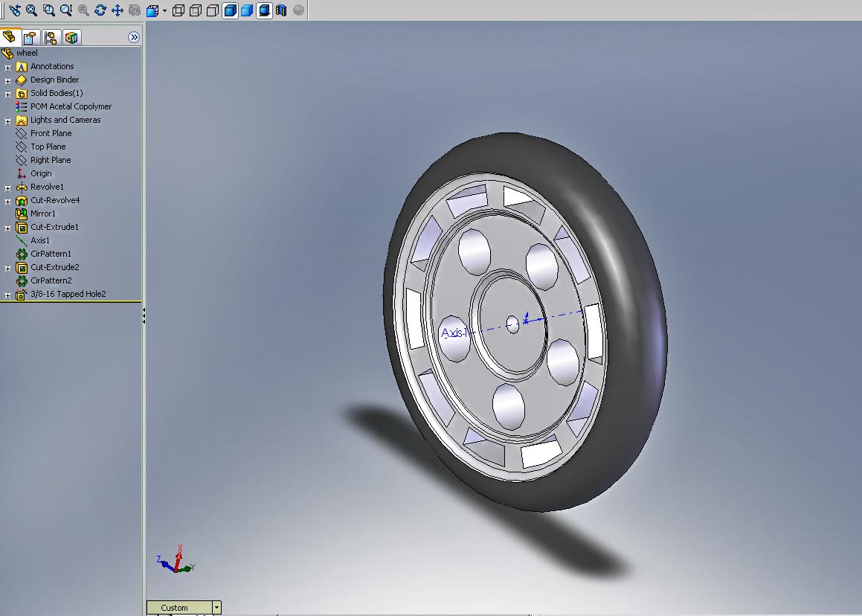Click the Cut-Extrude2 feature icon

coord(22,267)
